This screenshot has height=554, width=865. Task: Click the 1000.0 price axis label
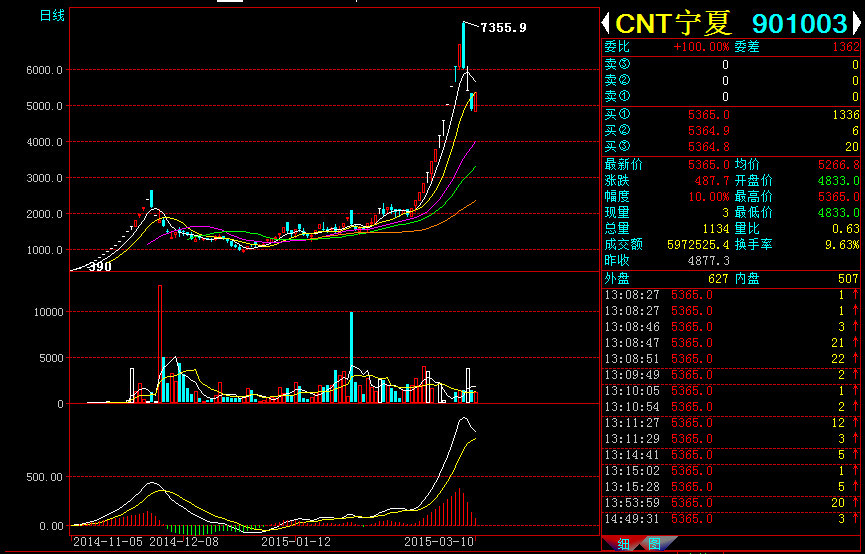[x=45, y=250]
